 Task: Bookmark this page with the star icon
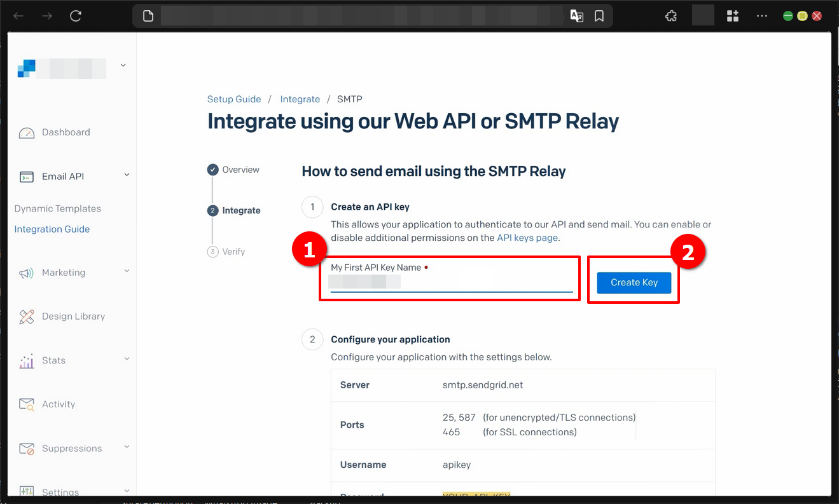tap(599, 15)
